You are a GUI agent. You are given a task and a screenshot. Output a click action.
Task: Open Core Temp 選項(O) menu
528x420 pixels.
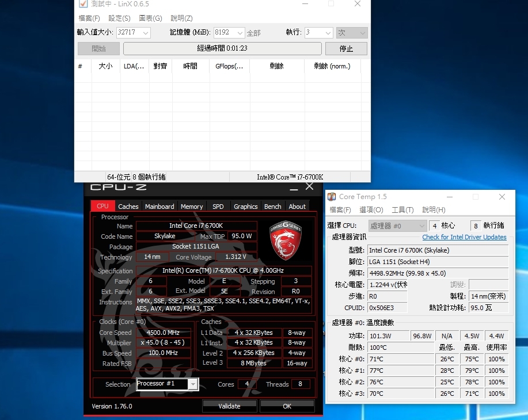click(371, 210)
